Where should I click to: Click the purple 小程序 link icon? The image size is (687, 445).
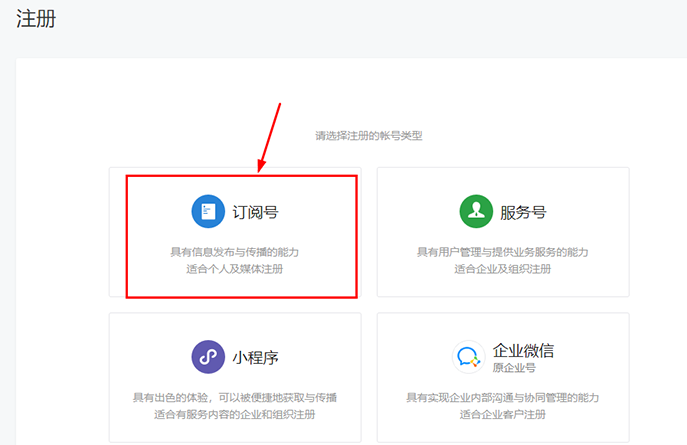click(208, 357)
